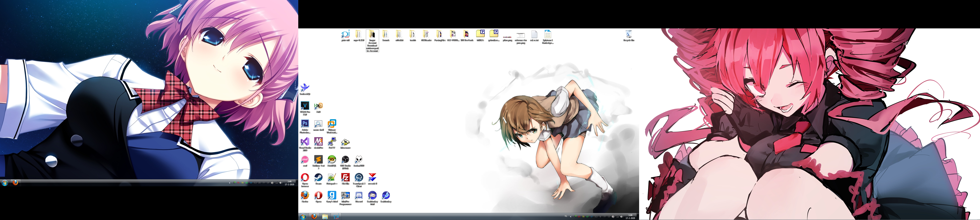This screenshot has width=980, height=220.
Task: Open Start menu on middle monitor taskbar
Action: coord(303,217)
